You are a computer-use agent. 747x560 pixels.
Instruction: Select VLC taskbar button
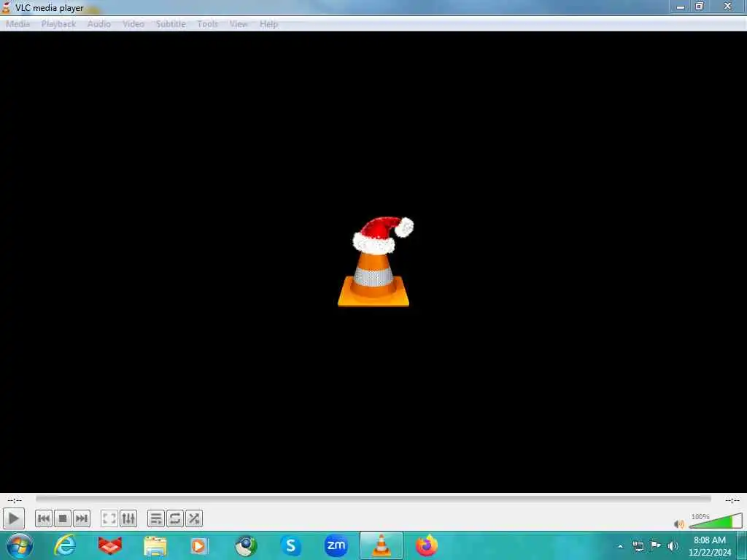click(381, 545)
